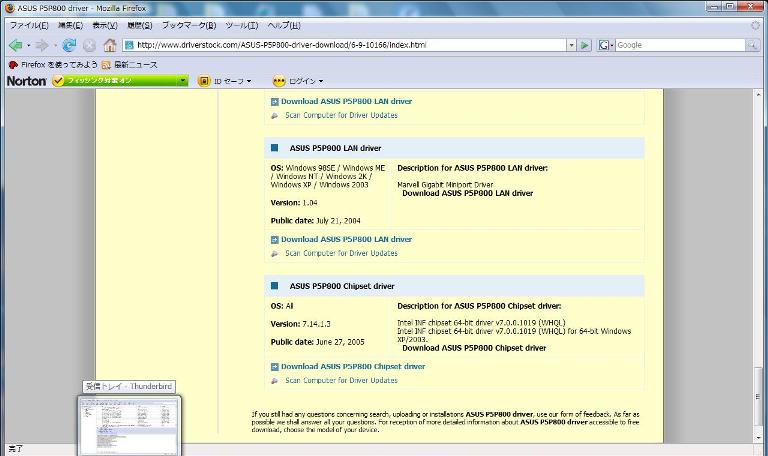Click the Firefox bookmark red icon
This screenshot has height=456, width=768.
(x=13, y=65)
